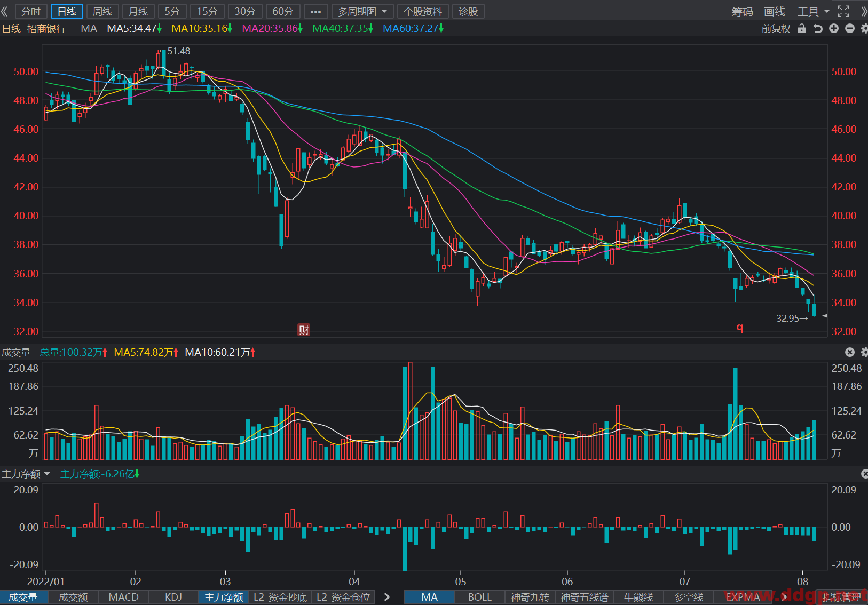Select the MACD indicator tab
Image resolution: width=868 pixels, height=605 pixels.
coord(123,598)
